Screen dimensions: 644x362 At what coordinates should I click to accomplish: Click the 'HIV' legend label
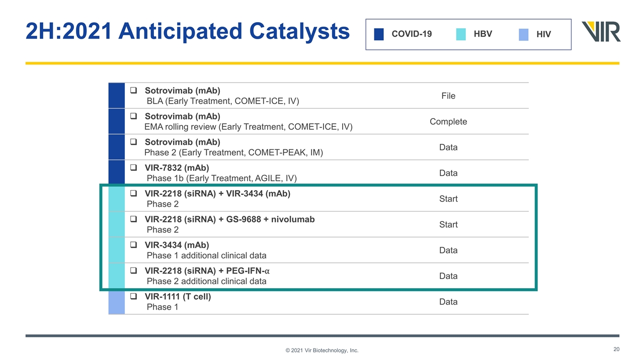(544, 34)
